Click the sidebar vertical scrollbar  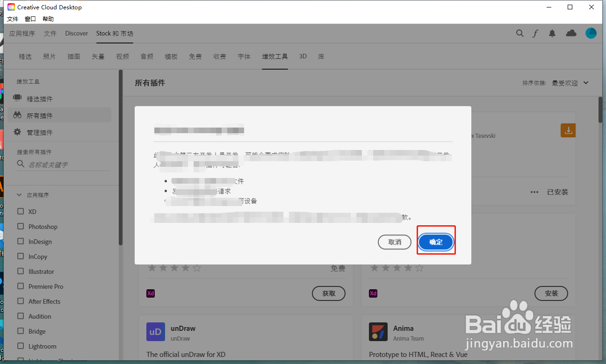(121, 157)
